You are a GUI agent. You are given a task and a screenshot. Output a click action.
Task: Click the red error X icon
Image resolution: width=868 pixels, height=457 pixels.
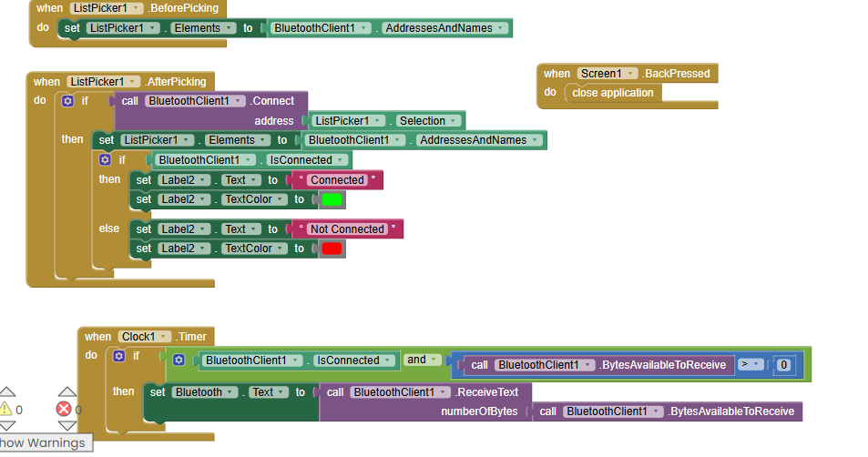point(64,409)
